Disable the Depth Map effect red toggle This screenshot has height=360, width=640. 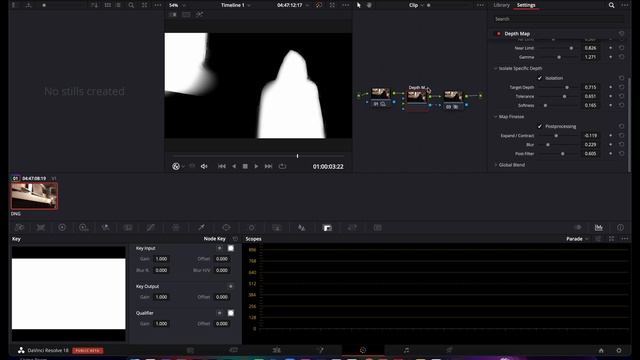coord(498,34)
